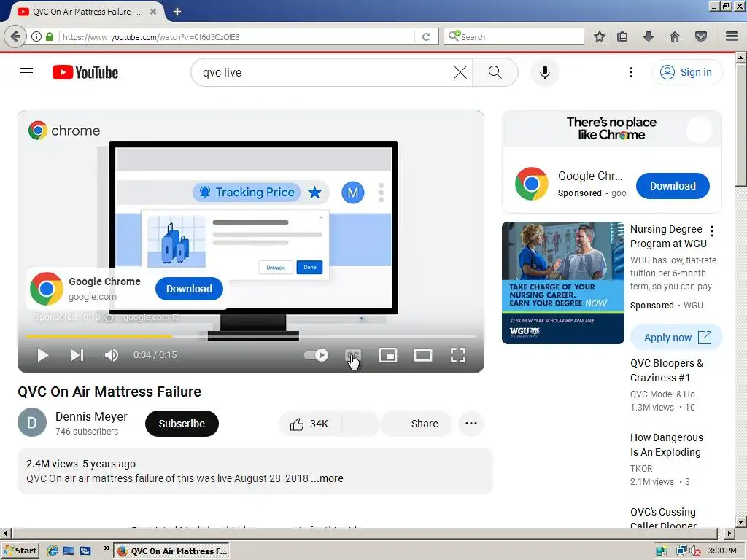The width and height of the screenshot is (747, 560).
Task: Like the video with 34K thumbs-up
Action: coord(309,424)
